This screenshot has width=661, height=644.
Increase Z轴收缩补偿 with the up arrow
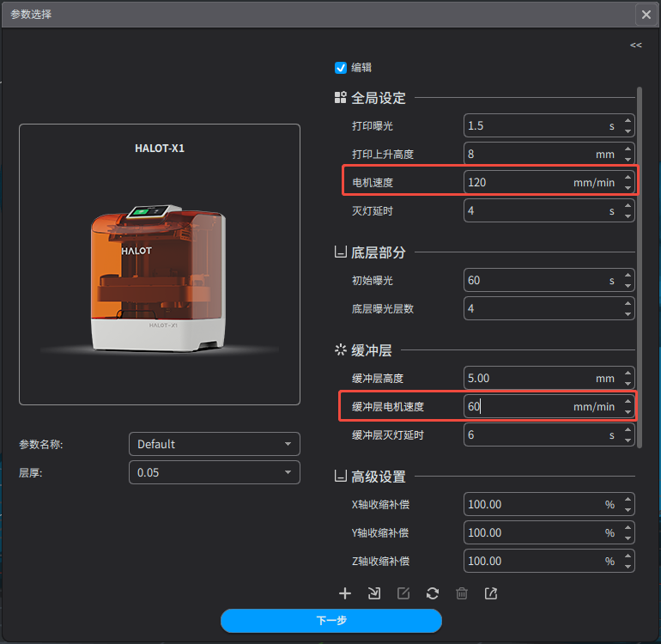coord(628,556)
